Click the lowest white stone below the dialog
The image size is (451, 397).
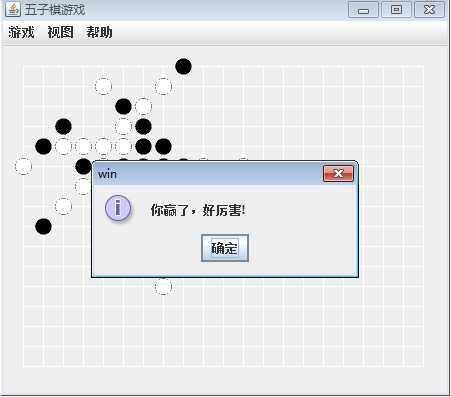point(163,286)
